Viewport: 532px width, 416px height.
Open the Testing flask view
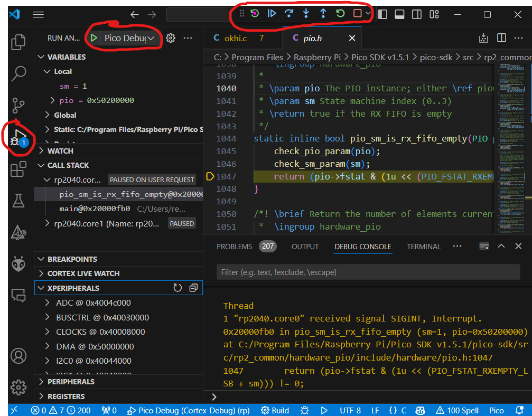[x=18, y=201]
